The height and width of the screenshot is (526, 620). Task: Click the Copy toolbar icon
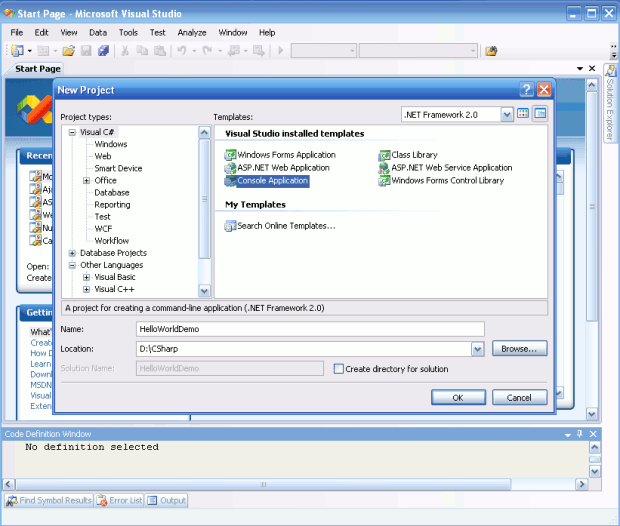(x=142, y=51)
